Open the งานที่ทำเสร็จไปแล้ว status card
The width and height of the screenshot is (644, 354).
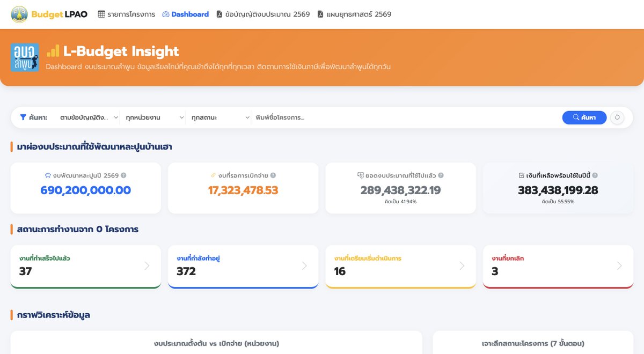86,267
